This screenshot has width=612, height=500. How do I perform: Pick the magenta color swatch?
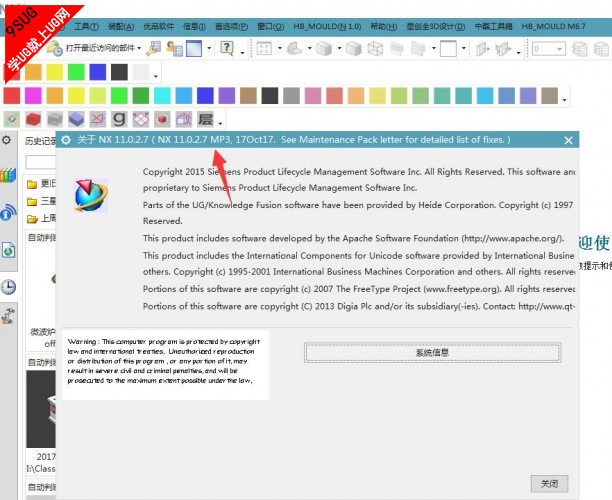[33, 96]
